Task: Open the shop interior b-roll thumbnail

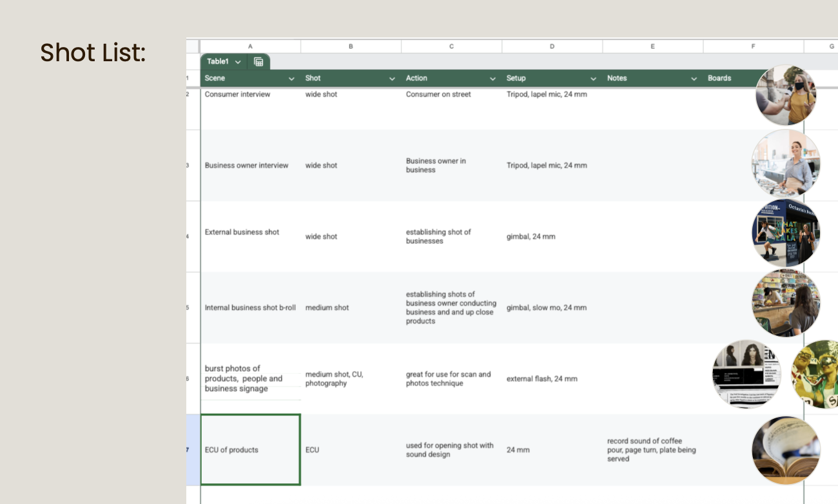Action: point(786,303)
